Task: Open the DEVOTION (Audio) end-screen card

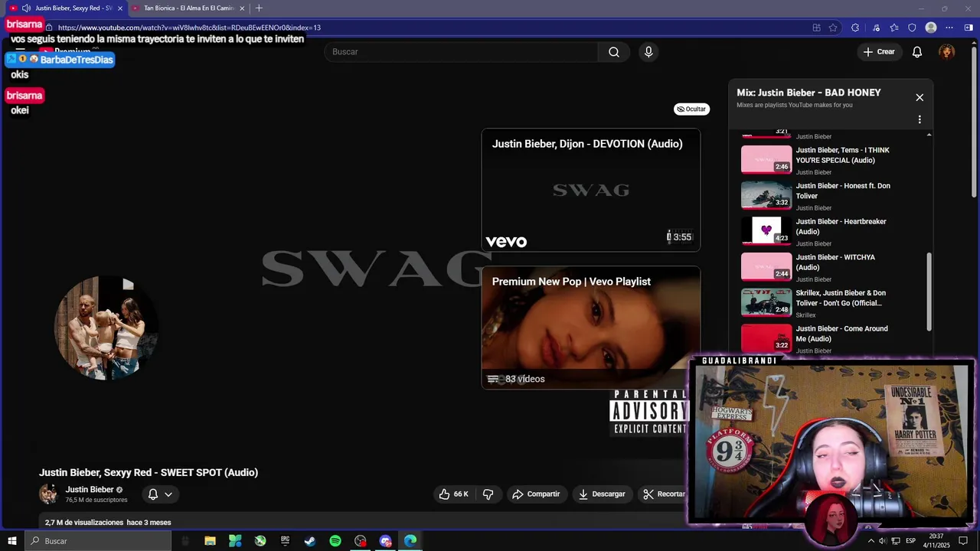Action: [590, 190]
